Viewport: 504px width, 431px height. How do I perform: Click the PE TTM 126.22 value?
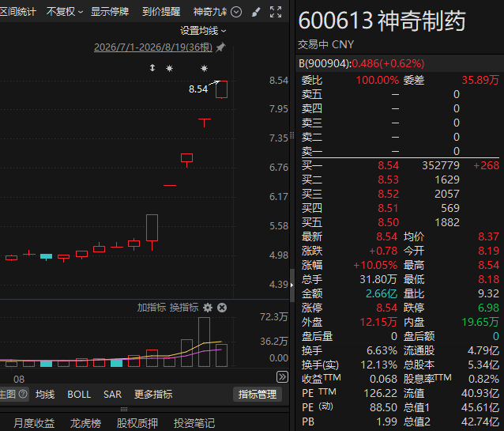click(x=381, y=393)
